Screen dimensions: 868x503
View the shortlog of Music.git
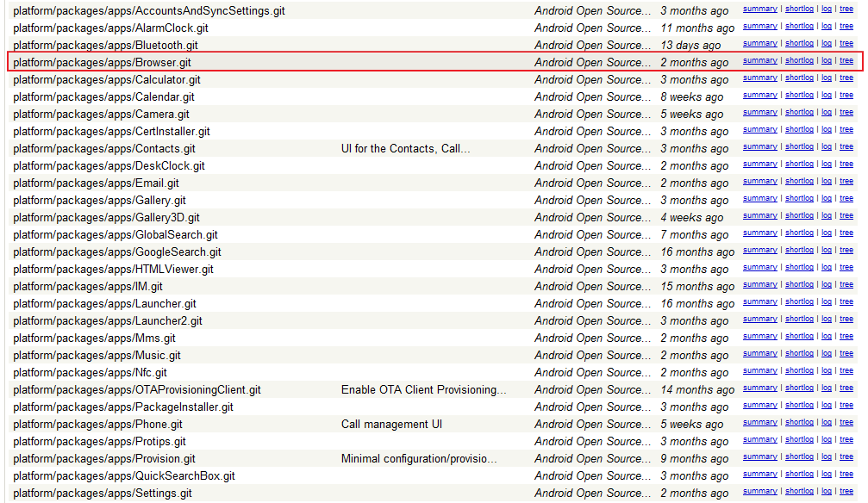click(x=799, y=352)
